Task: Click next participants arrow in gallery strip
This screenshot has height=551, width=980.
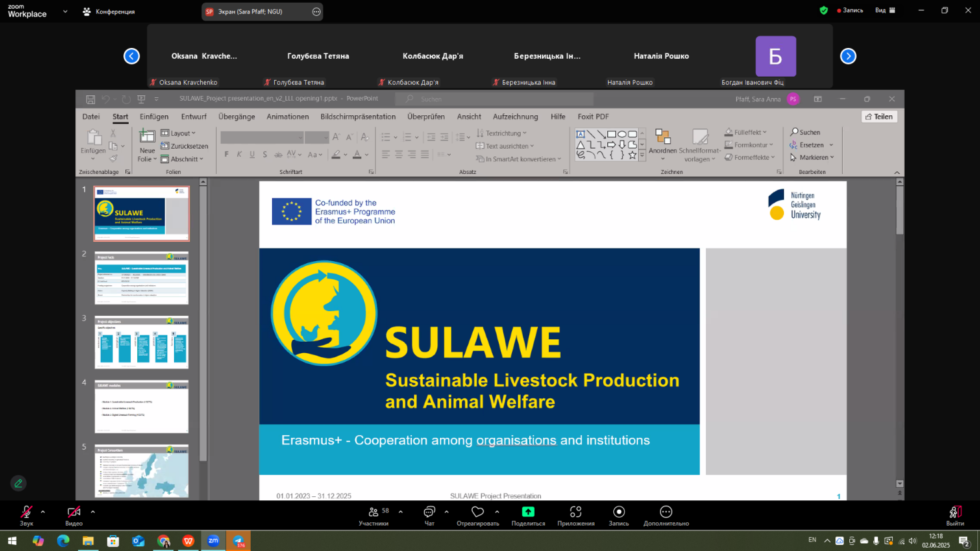Action: pyautogui.click(x=848, y=56)
